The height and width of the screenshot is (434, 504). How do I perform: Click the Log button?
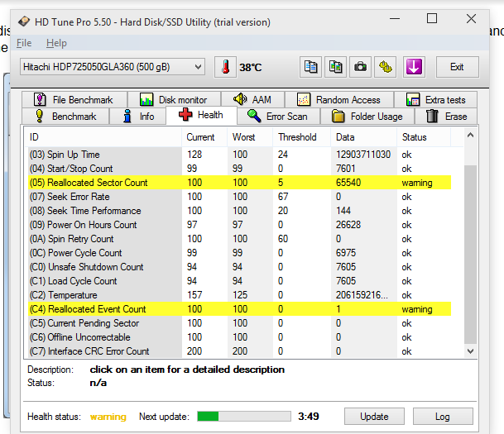(x=443, y=416)
